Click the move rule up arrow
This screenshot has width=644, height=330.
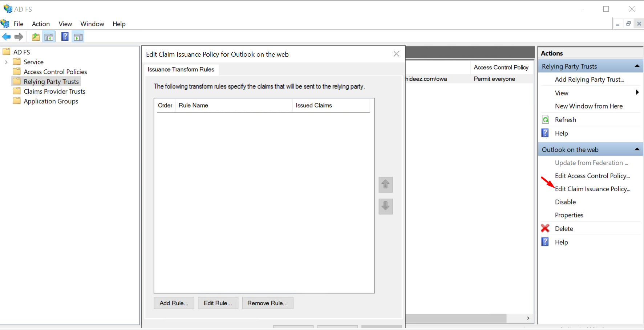(385, 184)
